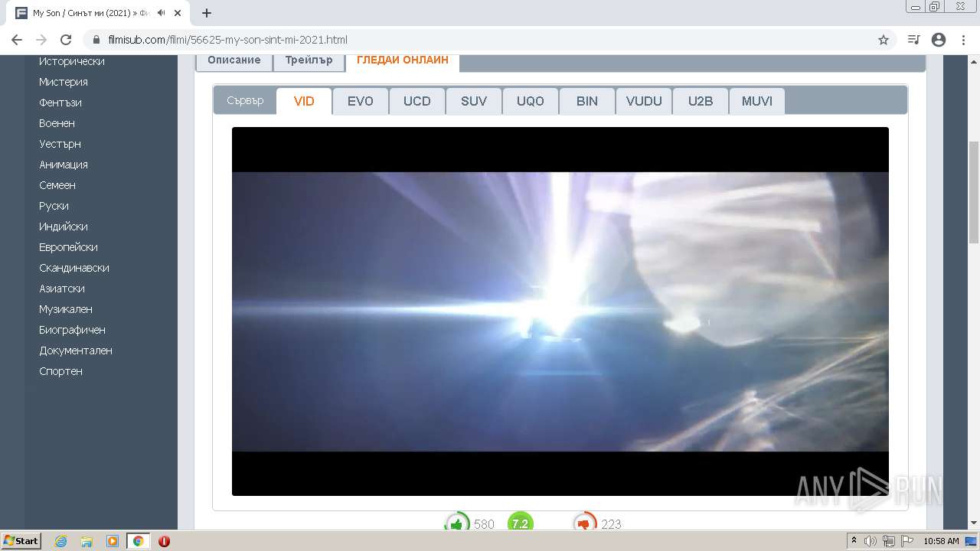980x551 pixels.
Task: Mute audio on the My Son tab
Action: pos(162,13)
